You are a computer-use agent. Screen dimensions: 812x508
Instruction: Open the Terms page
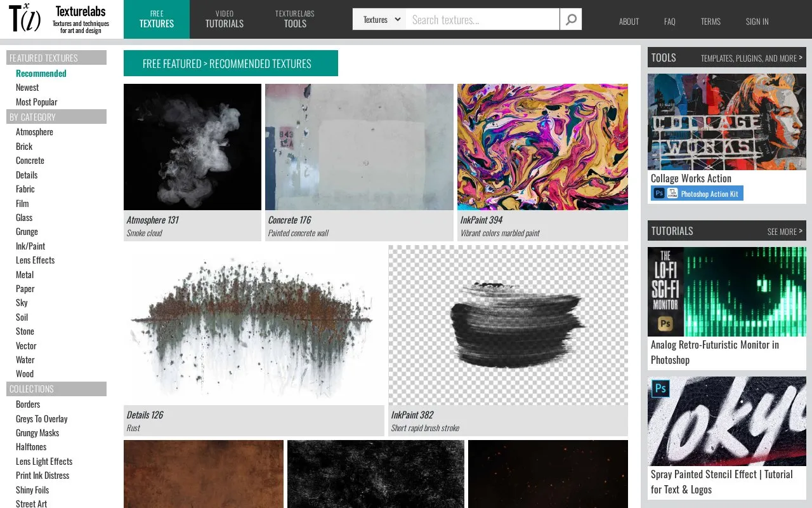point(710,22)
